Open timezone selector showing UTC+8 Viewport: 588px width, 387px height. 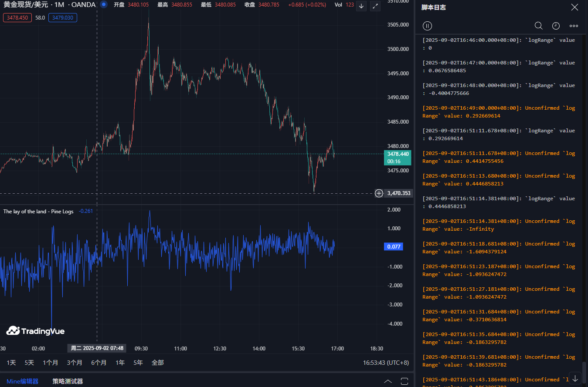pos(386,363)
